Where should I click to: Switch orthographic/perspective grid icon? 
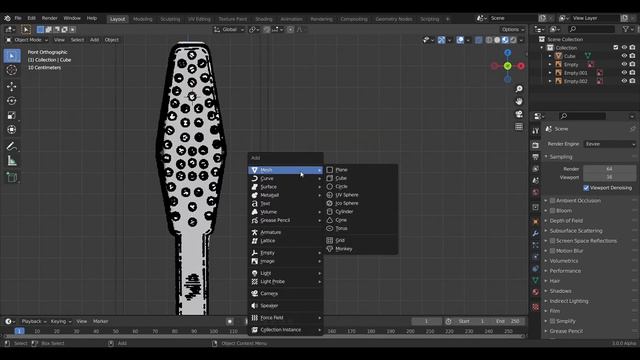(x=519, y=127)
